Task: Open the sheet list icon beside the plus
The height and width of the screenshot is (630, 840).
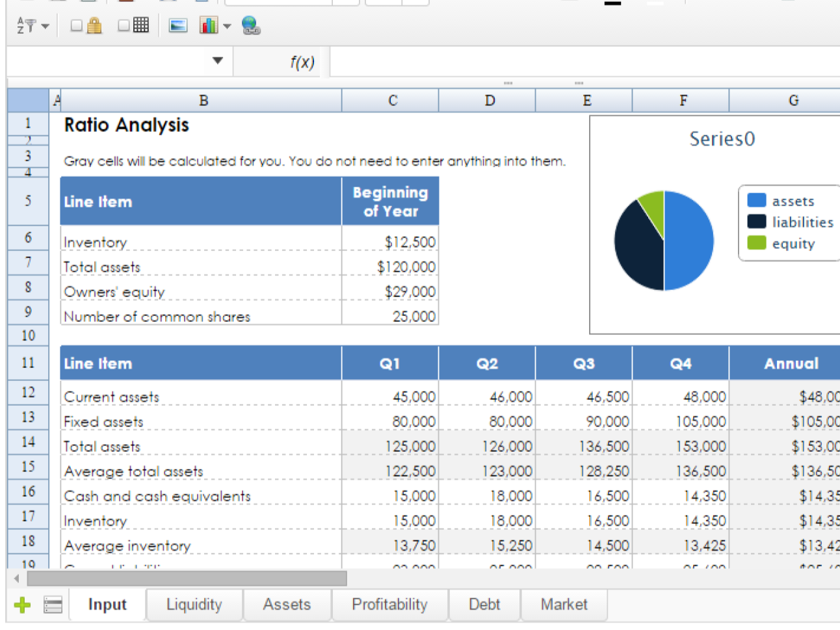Action: 53,605
